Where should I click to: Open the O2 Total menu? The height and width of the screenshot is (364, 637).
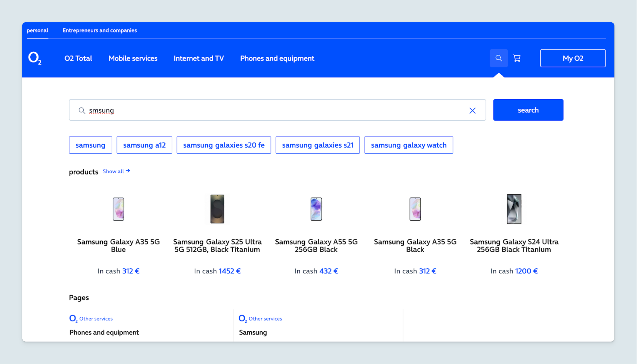(x=78, y=58)
